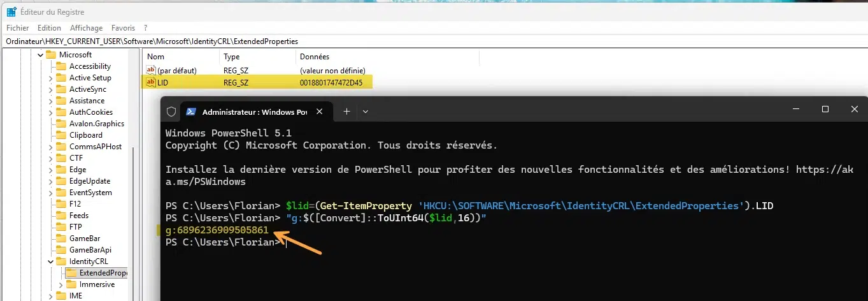Expand the Edge key
The width and height of the screenshot is (868, 301).
pyautogui.click(x=51, y=170)
